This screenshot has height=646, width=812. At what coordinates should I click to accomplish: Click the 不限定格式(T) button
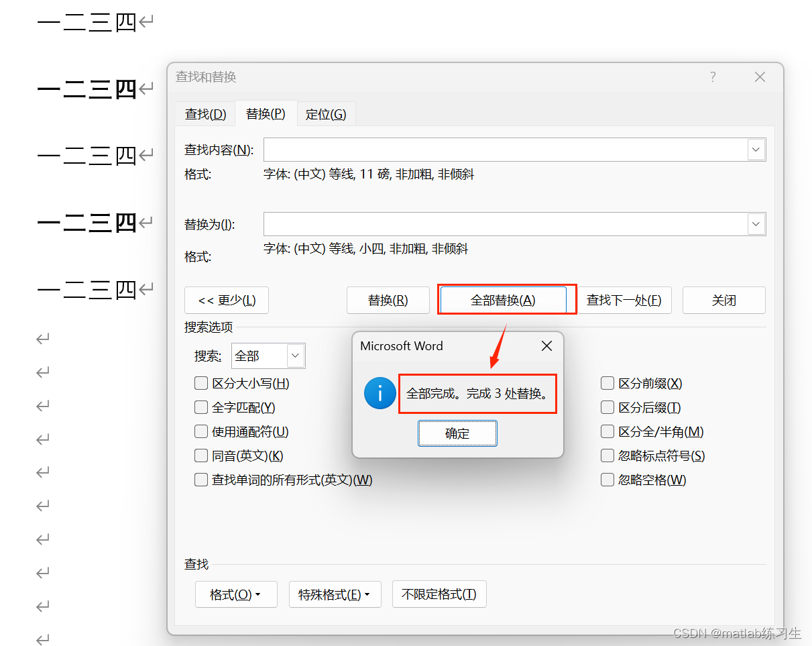439,594
